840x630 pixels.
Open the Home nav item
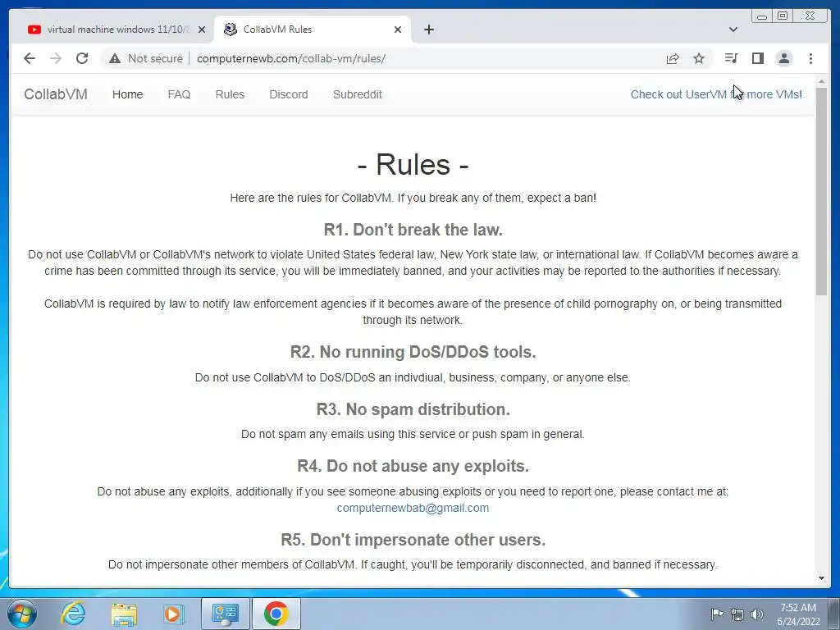127,94
